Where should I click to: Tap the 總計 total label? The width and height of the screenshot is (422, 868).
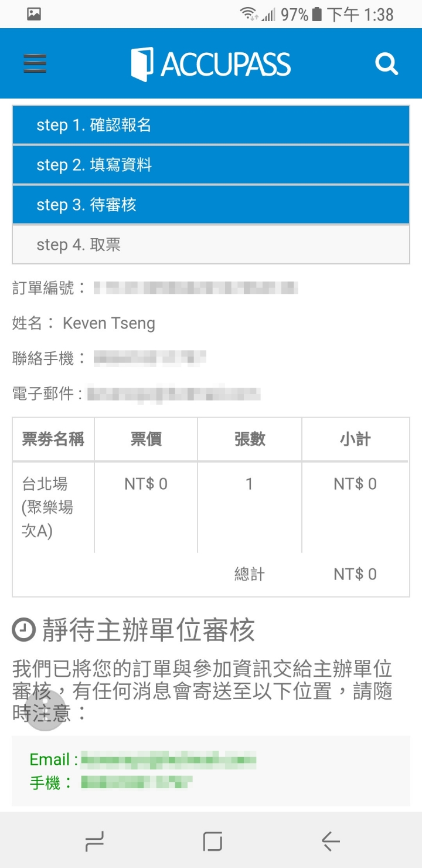point(250,574)
